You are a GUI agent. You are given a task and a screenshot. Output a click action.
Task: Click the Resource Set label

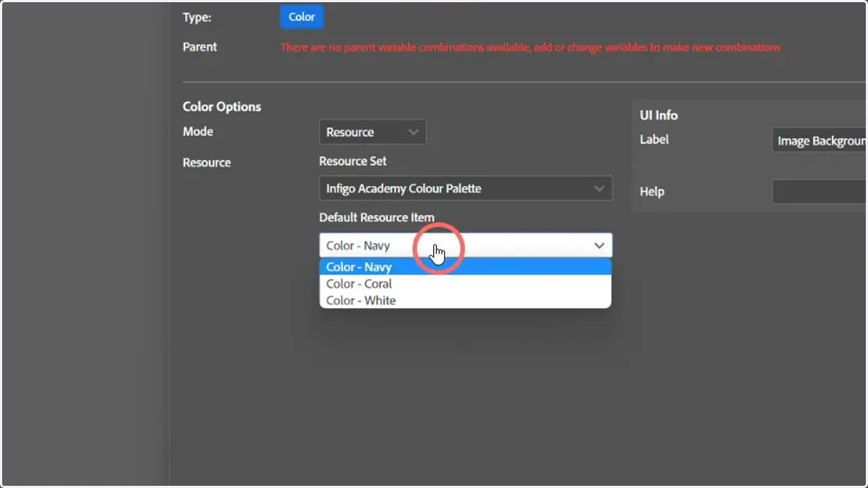[353, 161]
